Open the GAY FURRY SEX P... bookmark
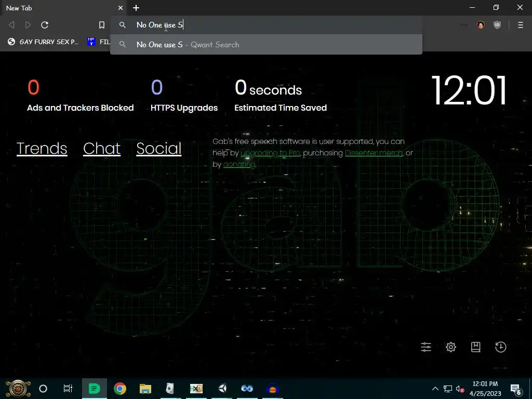 pyautogui.click(x=43, y=42)
